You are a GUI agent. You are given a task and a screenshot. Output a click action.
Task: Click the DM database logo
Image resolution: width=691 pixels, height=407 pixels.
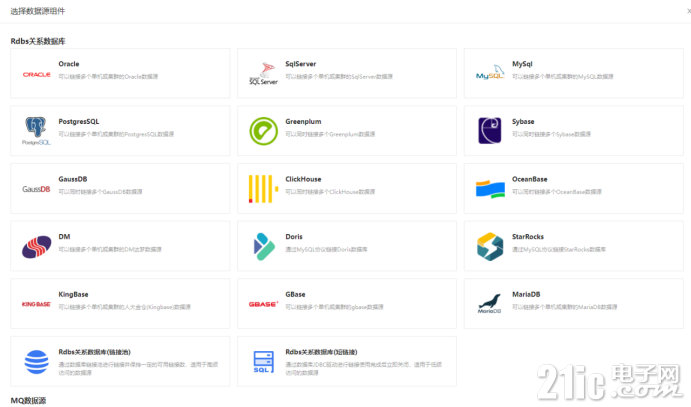coord(37,247)
